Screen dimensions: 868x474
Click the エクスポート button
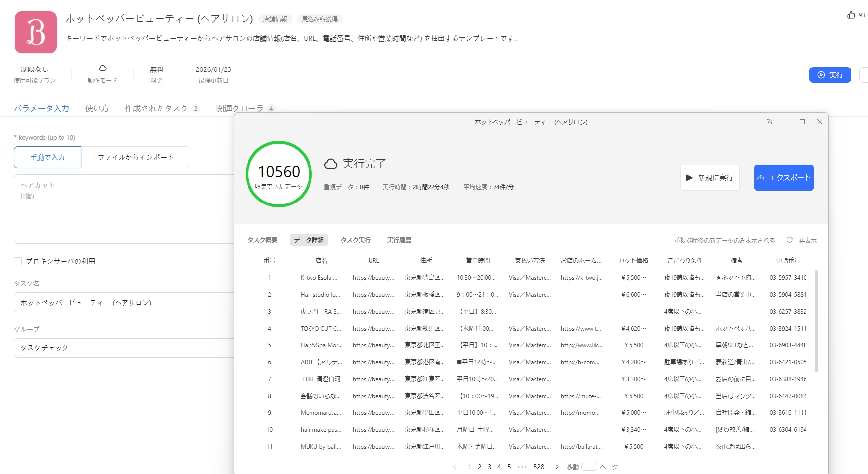(784, 178)
